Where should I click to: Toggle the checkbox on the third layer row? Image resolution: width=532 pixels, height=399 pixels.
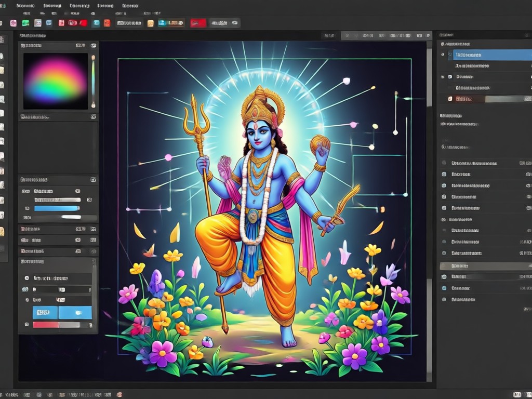(x=450, y=77)
